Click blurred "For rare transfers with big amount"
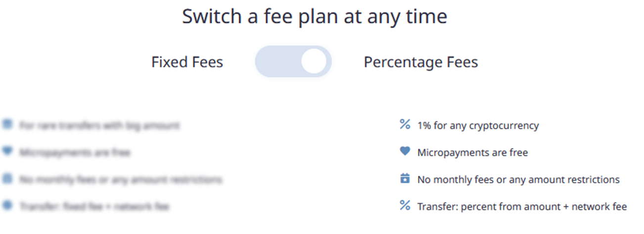The width and height of the screenshot is (644, 234). coord(99,126)
